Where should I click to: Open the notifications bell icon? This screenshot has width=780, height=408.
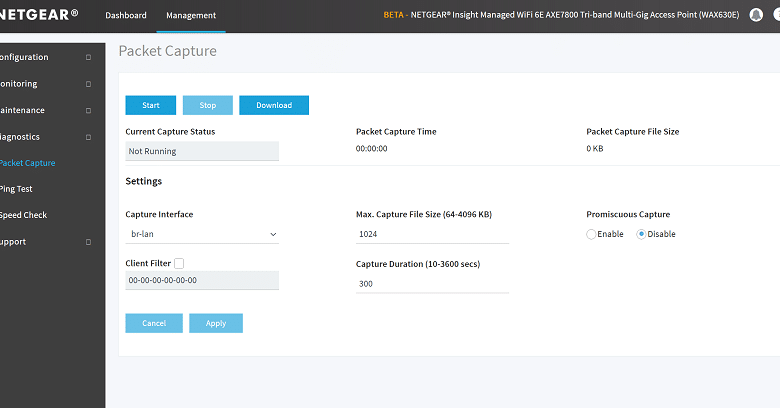click(x=756, y=15)
